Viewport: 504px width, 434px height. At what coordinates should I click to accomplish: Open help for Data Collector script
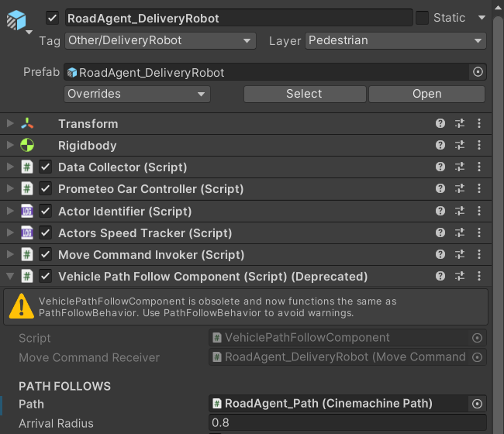pos(440,167)
